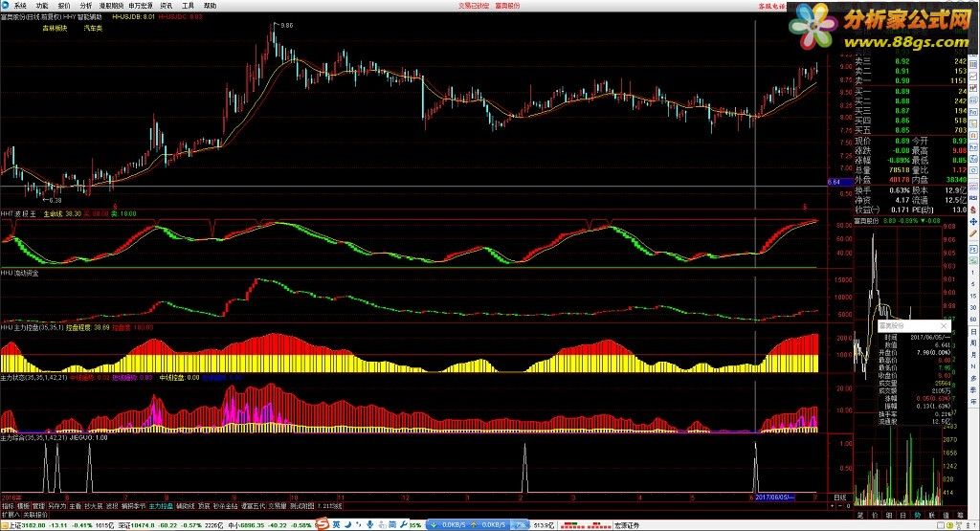980x531 pixels.
Task: Select the 势 tab under the mini chart
Action: click(x=918, y=515)
